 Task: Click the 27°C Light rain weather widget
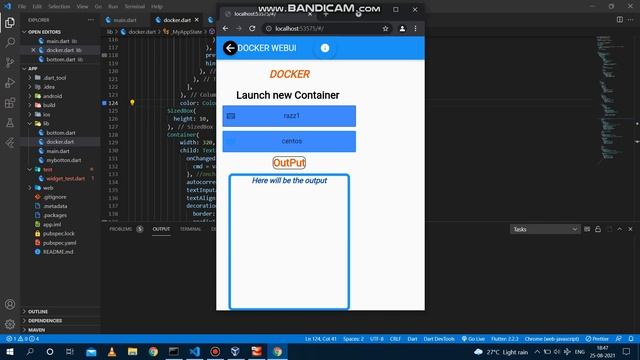[501, 352]
